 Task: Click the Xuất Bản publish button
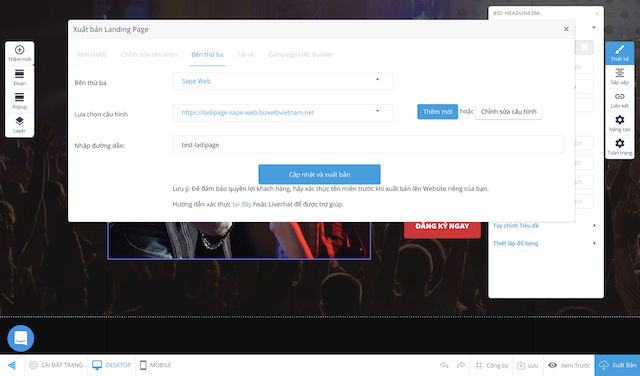click(618, 365)
